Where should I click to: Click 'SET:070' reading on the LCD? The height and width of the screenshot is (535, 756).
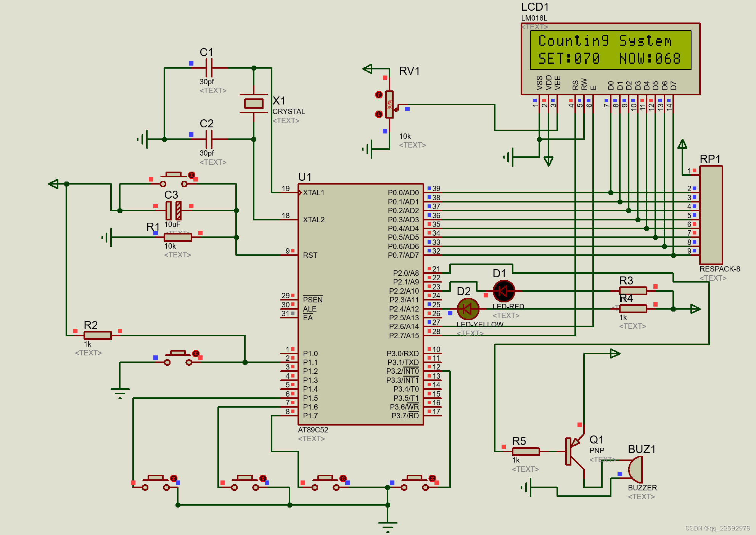(569, 59)
